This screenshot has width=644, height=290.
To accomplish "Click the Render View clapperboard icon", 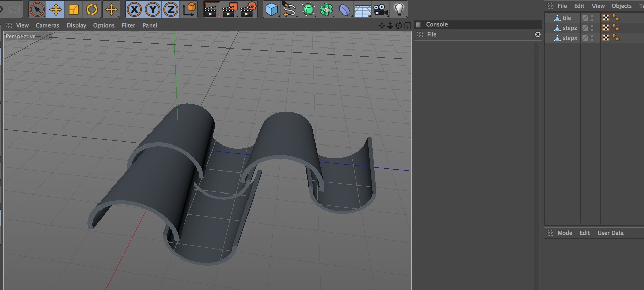I will pos(212,9).
